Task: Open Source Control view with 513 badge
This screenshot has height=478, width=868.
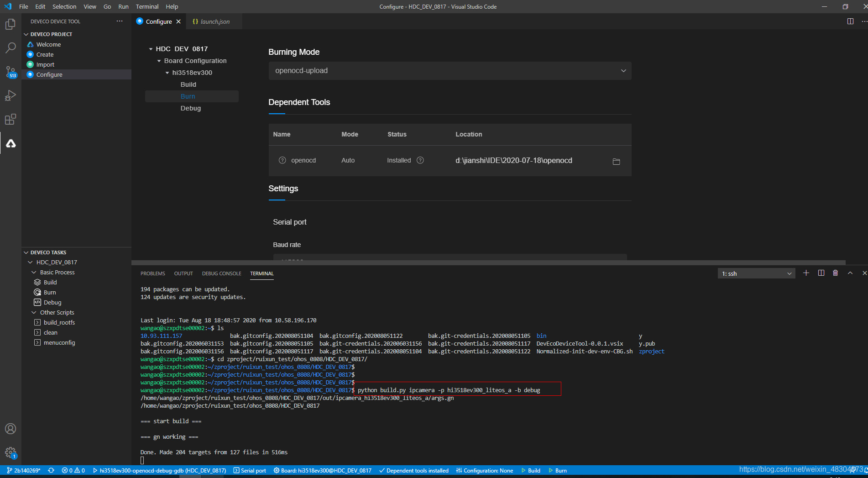Action: (x=10, y=72)
